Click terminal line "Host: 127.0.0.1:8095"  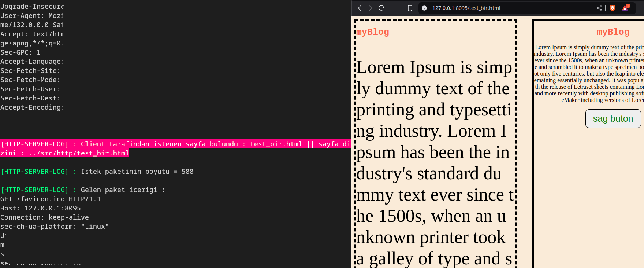[41, 208]
